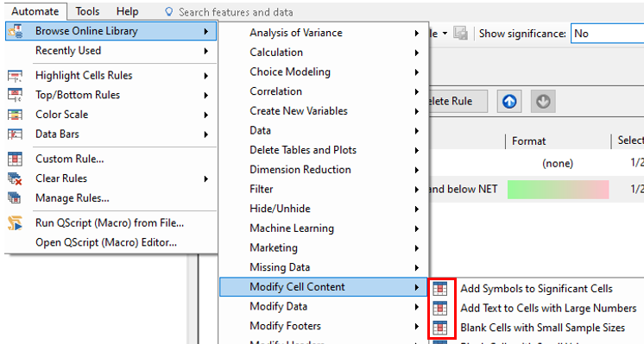Click the Delete Rule button
The width and height of the screenshot is (644, 344).
458,101
